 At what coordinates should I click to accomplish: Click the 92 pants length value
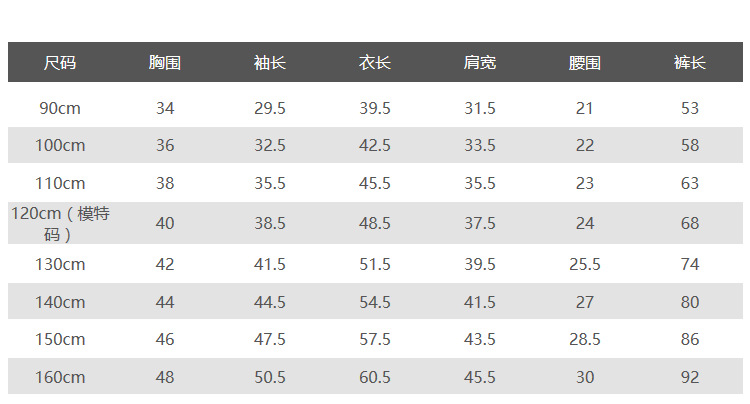690,378
